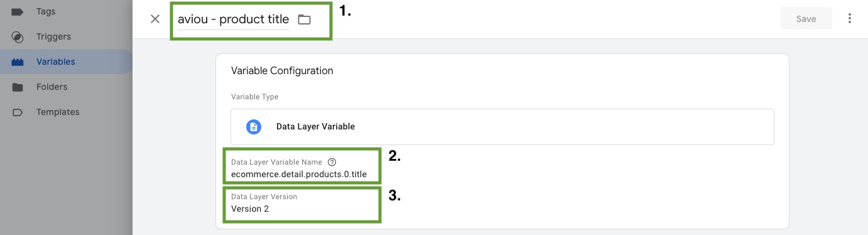This screenshot has height=235, width=868.
Task: Open the three-dot more options menu
Action: [x=850, y=19]
